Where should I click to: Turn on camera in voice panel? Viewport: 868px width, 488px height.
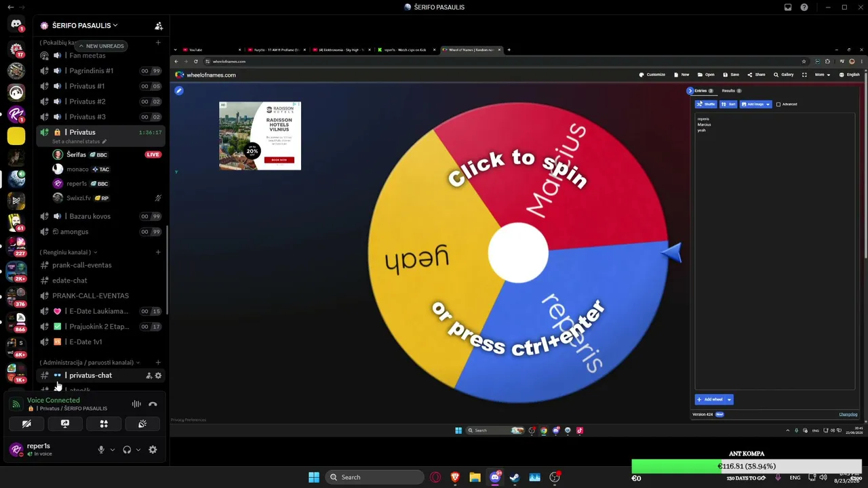coord(26,424)
